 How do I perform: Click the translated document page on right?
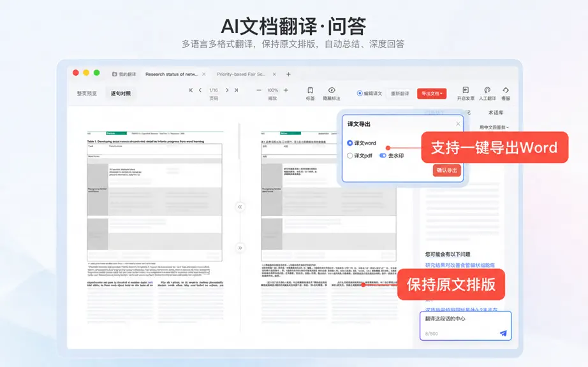pos(329,227)
